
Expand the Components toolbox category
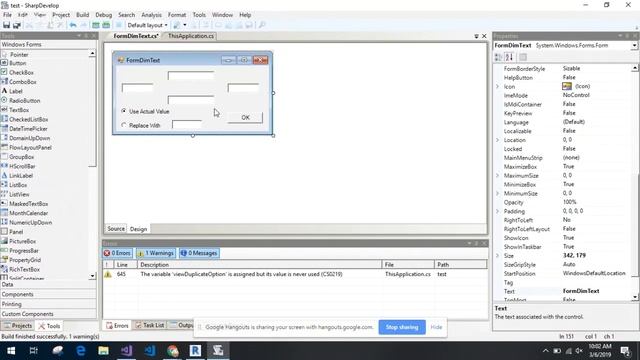(48, 294)
